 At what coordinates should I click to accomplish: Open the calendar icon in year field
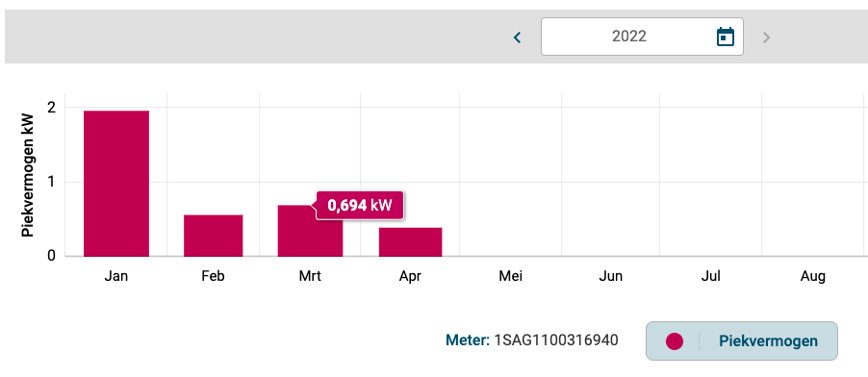coord(726,37)
